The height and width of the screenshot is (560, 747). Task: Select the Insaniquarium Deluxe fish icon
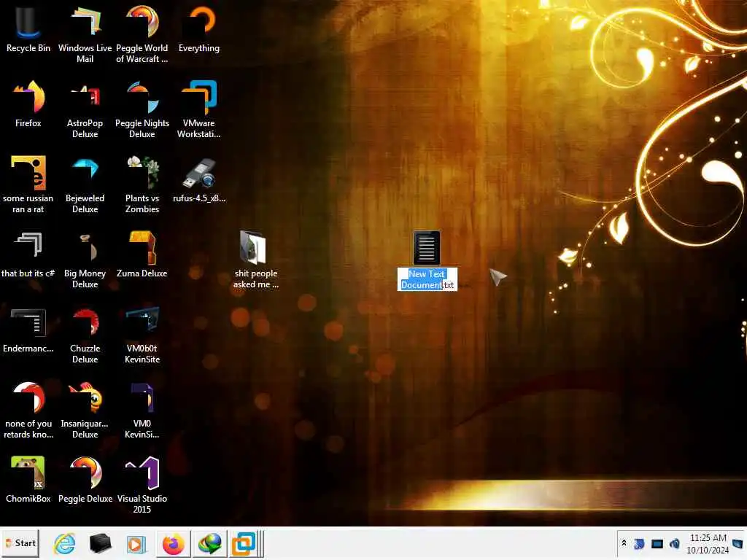(x=85, y=410)
